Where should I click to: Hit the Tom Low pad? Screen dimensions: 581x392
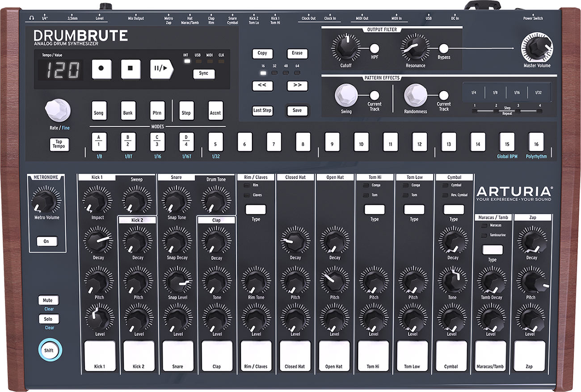[413, 356]
